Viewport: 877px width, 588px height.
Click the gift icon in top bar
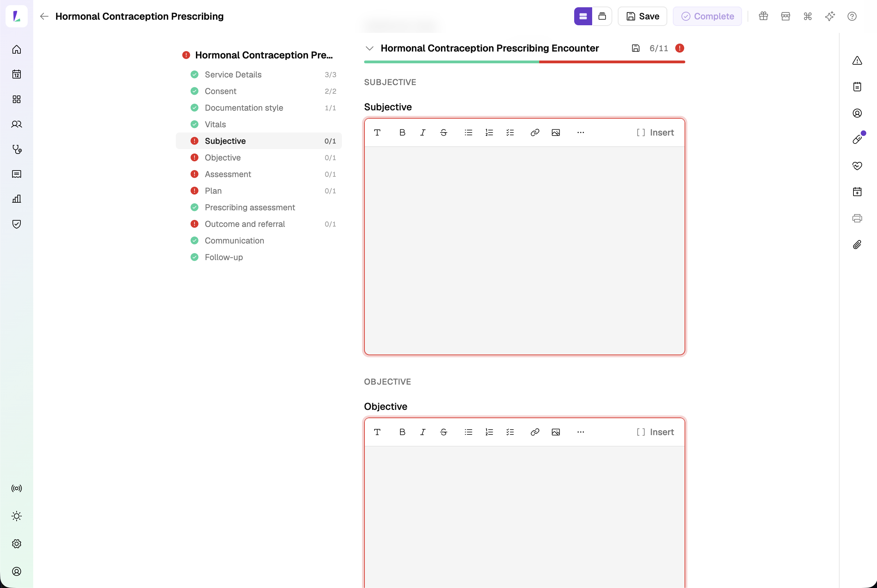(x=763, y=16)
